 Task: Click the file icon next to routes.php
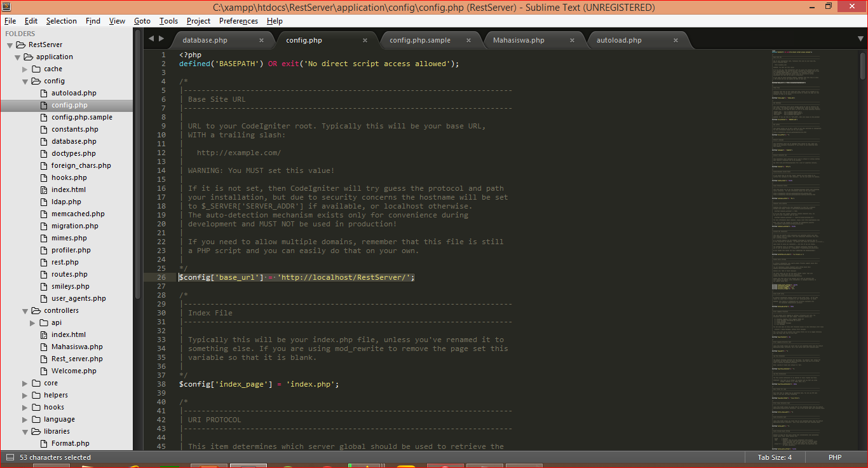tap(44, 275)
